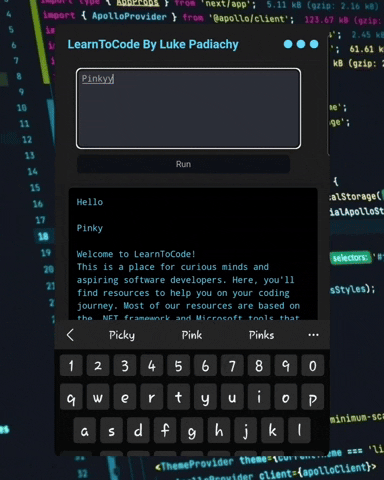Tap the 3 key
The image size is (384, 480).
[x=125, y=366]
